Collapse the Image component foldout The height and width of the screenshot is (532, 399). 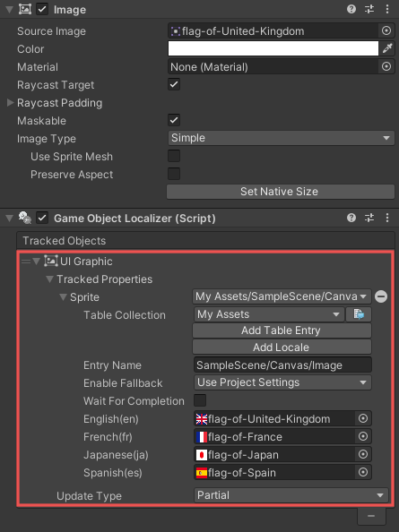(10, 10)
